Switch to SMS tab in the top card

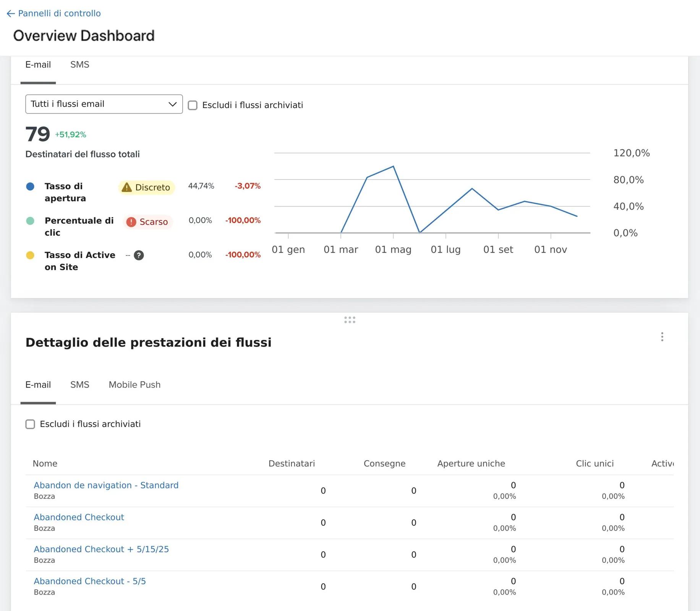pyautogui.click(x=79, y=65)
